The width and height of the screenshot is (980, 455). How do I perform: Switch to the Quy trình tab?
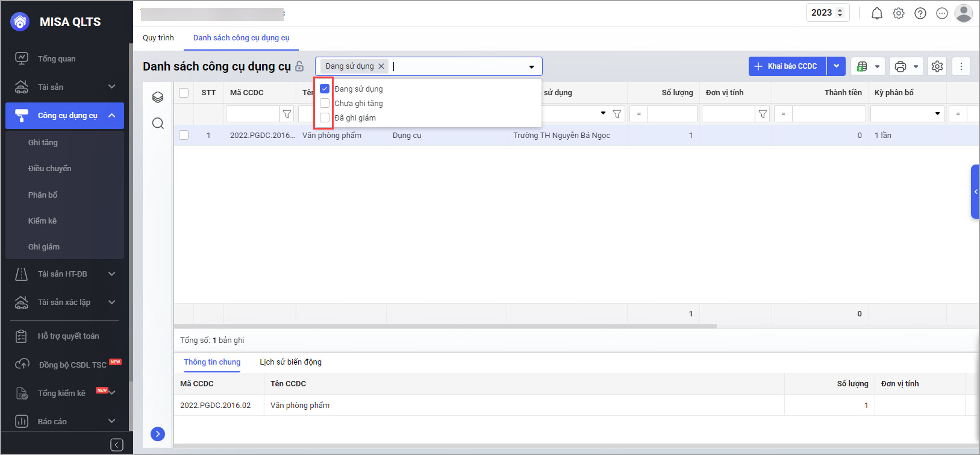pos(158,37)
